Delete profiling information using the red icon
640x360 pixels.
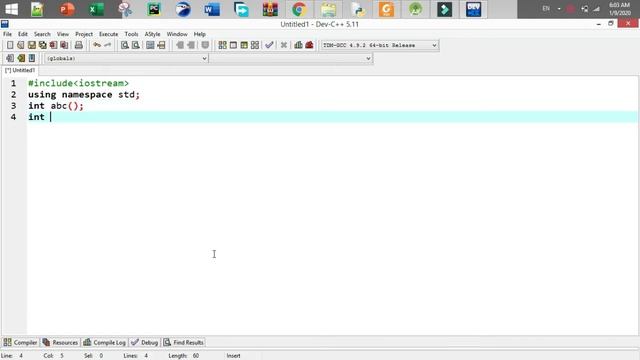click(x=309, y=45)
